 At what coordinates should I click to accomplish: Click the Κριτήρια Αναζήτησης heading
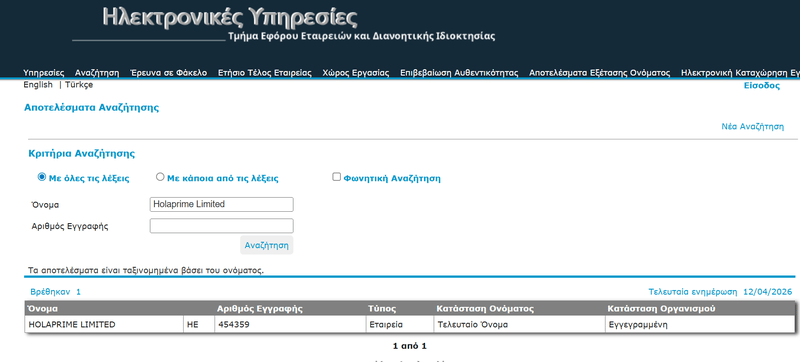82,153
